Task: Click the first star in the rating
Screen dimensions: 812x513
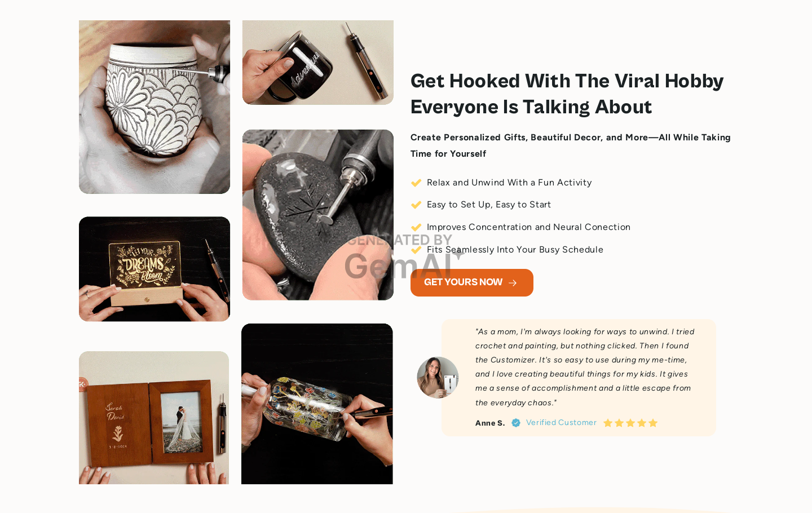Action: pyautogui.click(x=608, y=423)
